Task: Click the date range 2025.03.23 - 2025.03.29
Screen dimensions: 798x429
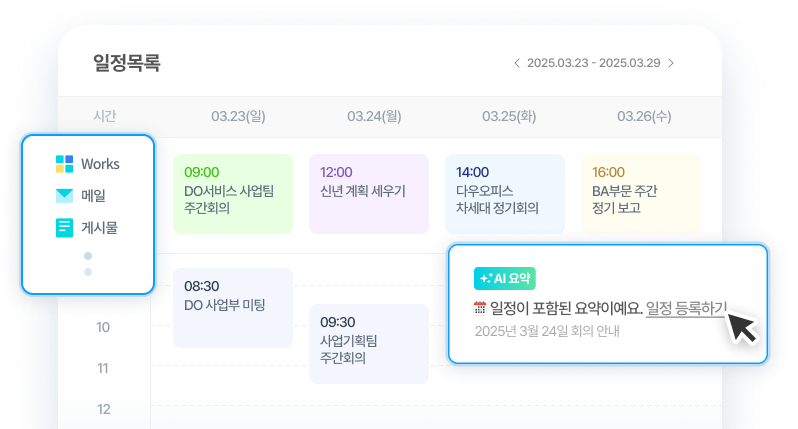Action: tap(593, 63)
